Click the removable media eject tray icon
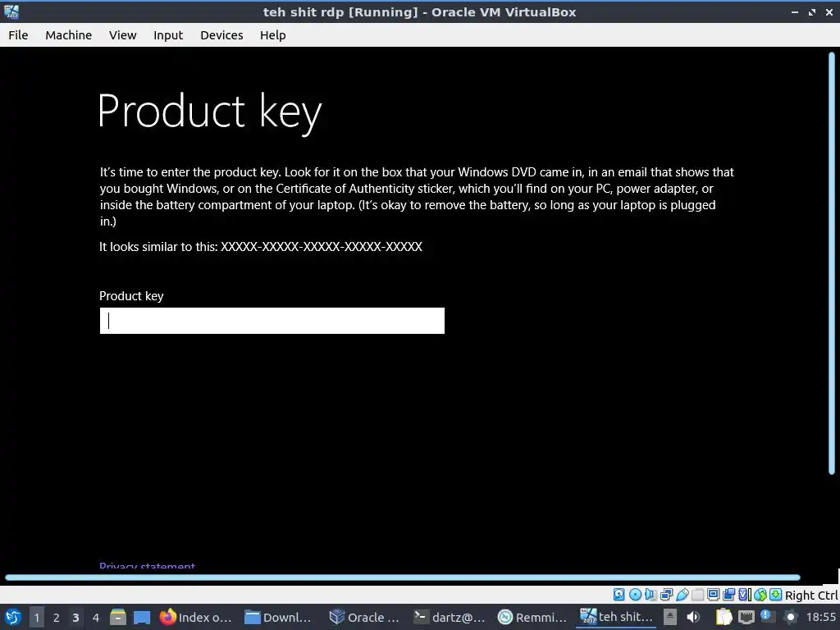Viewport: 840px width, 630px height. point(669,617)
